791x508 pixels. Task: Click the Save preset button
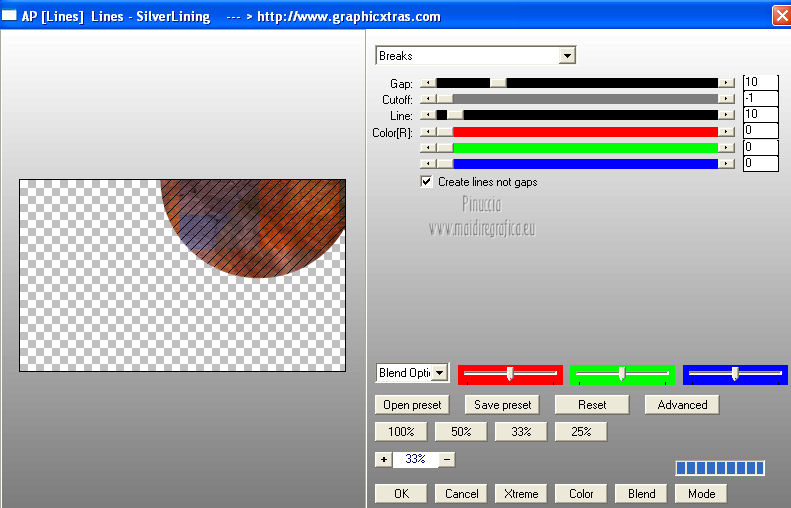(502, 405)
